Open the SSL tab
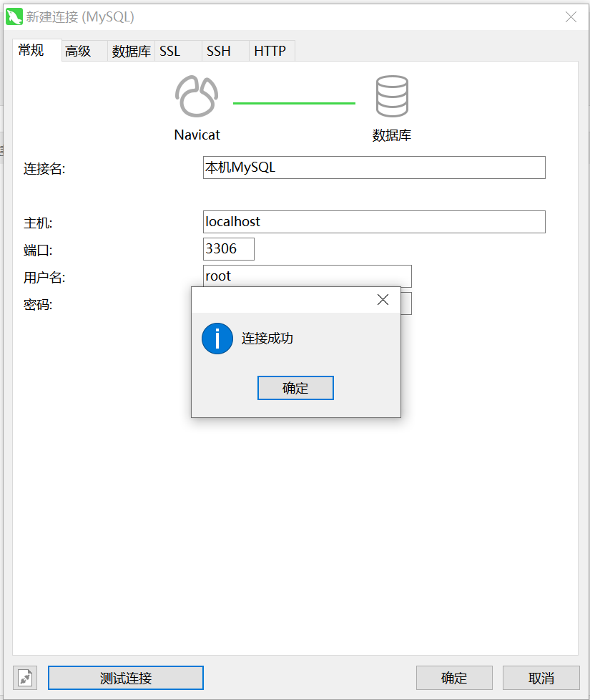 (170, 51)
